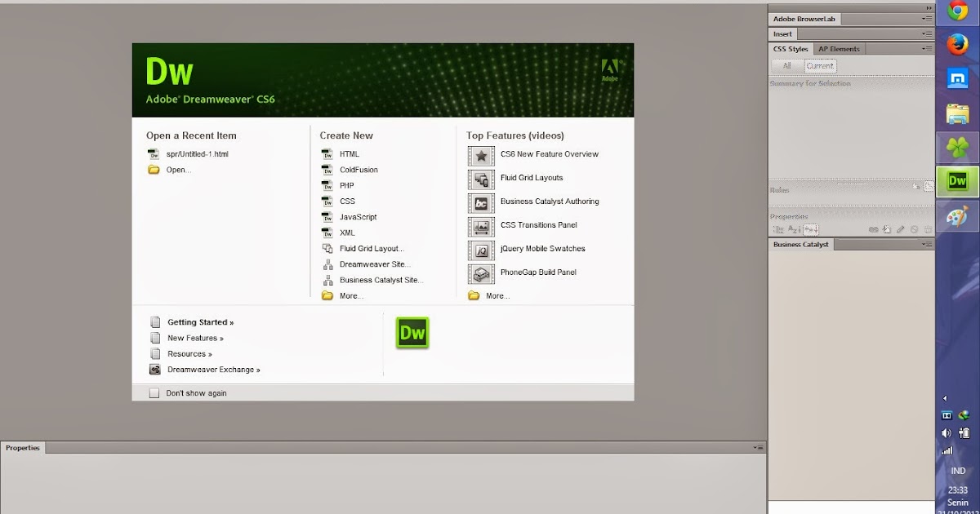
Task: Click Edit Rule pencil icon
Action: click(901, 230)
